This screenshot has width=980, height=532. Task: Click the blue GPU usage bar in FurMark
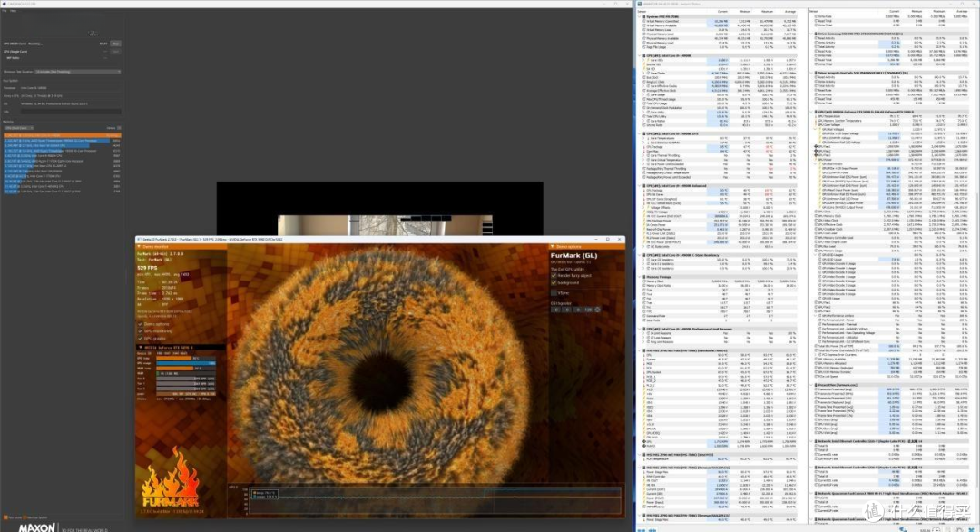coord(186,363)
